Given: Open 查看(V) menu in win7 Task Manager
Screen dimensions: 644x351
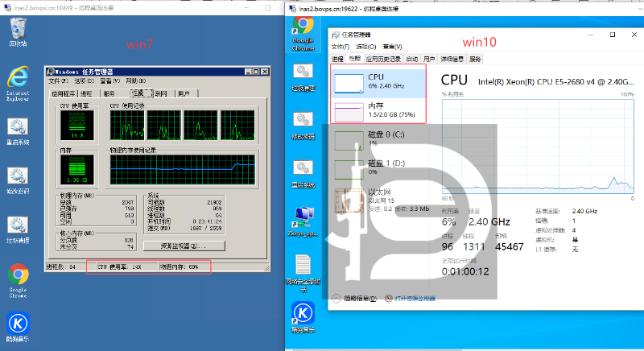Looking at the screenshot, I should click(110, 81).
